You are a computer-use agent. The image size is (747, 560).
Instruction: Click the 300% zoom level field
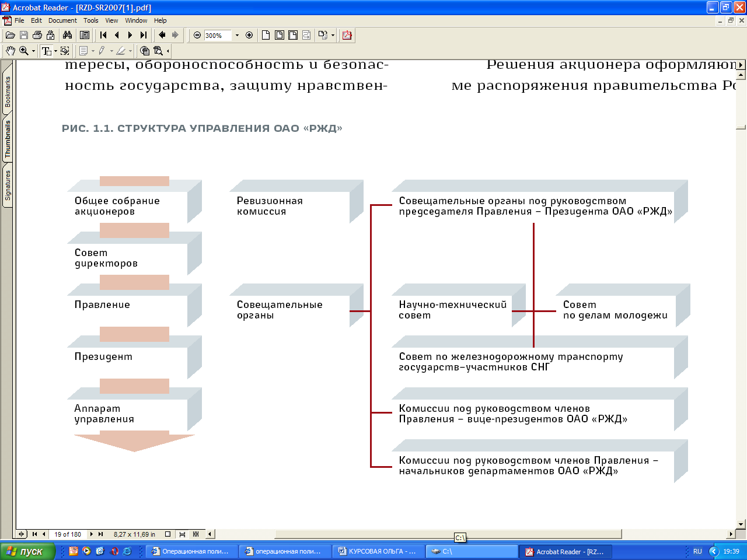pos(218,36)
